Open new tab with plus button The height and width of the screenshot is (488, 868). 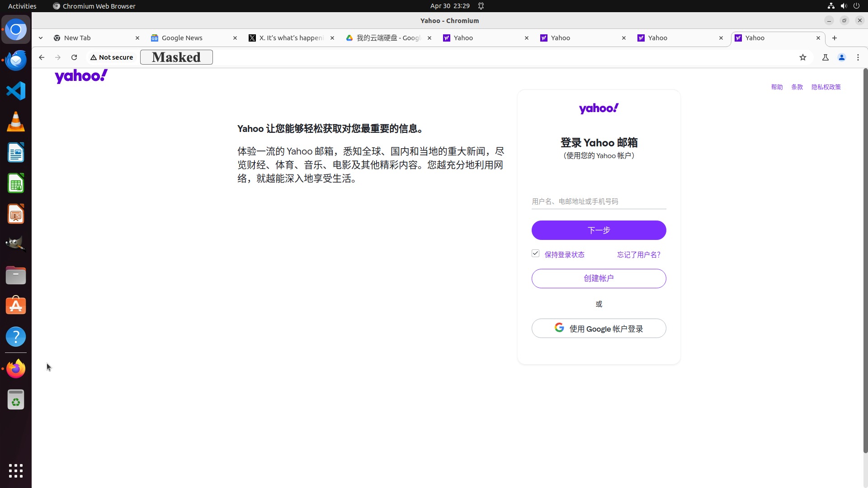coord(835,38)
